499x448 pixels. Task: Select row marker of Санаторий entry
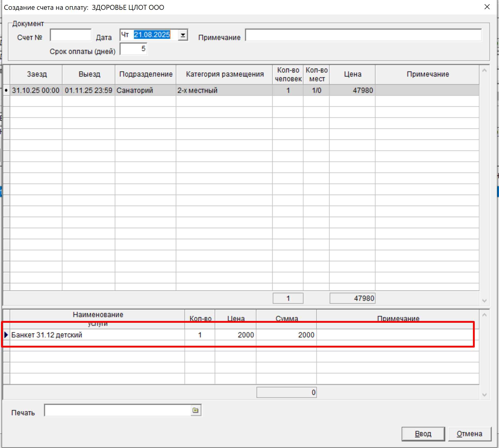(x=6, y=90)
